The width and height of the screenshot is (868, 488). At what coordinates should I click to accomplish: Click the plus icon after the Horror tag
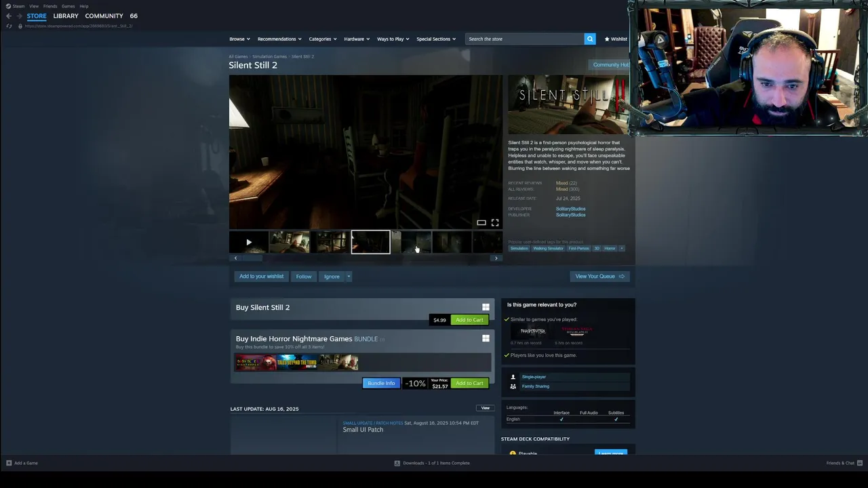[621, 248]
